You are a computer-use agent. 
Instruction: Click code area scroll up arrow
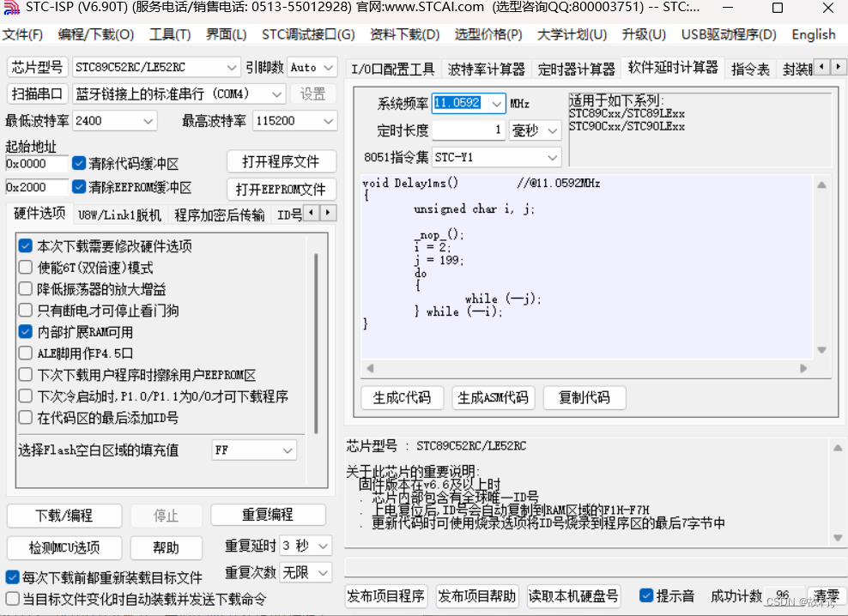pos(821,185)
